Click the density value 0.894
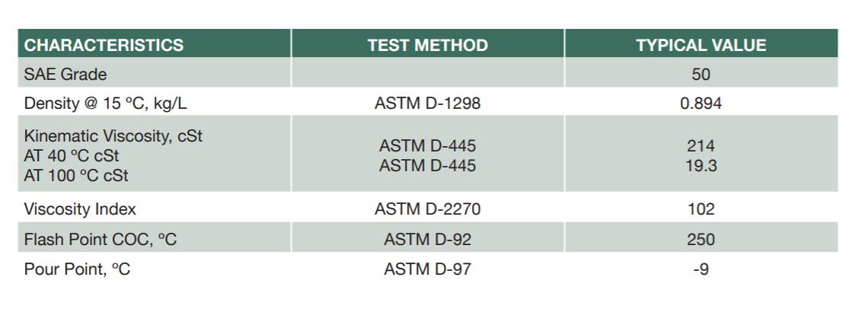The height and width of the screenshot is (309, 868). (x=700, y=103)
